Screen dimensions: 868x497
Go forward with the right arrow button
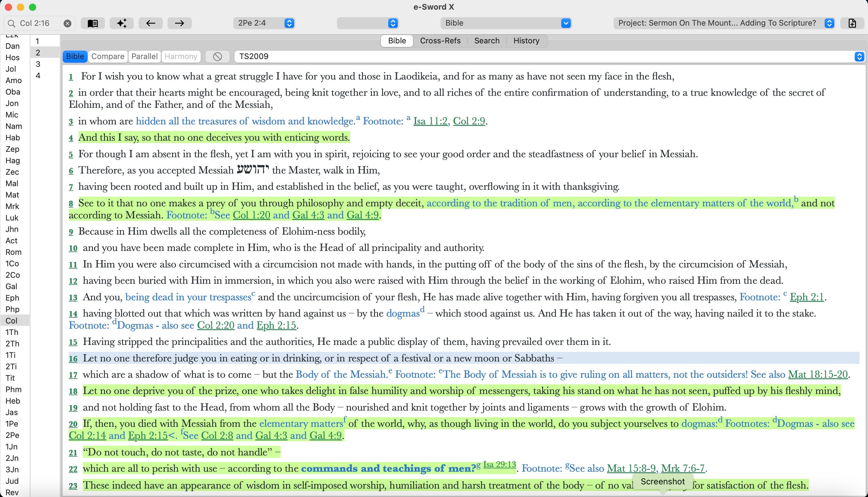pos(179,23)
